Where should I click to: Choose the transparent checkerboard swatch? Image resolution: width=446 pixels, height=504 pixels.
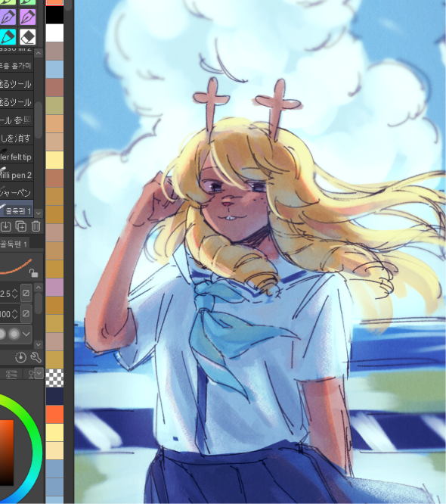point(54,378)
